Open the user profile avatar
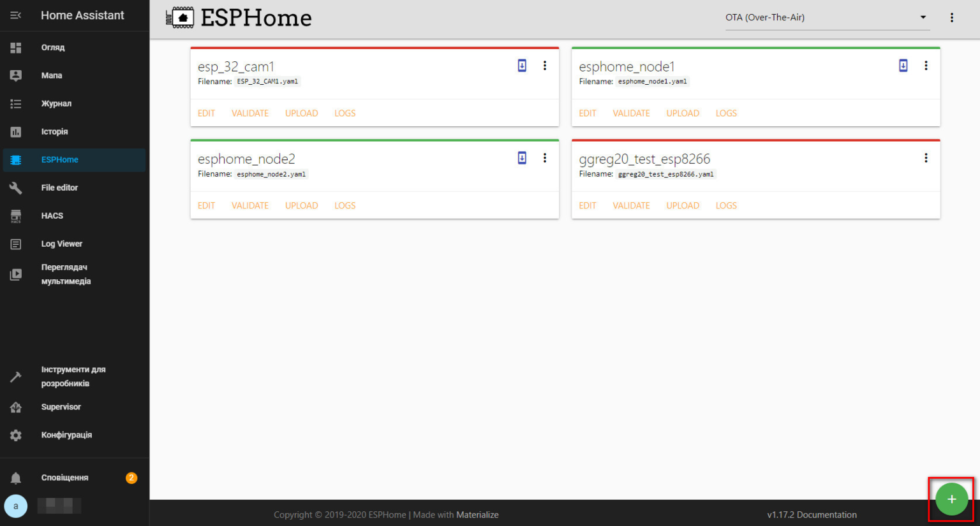 pyautogui.click(x=16, y=506)
